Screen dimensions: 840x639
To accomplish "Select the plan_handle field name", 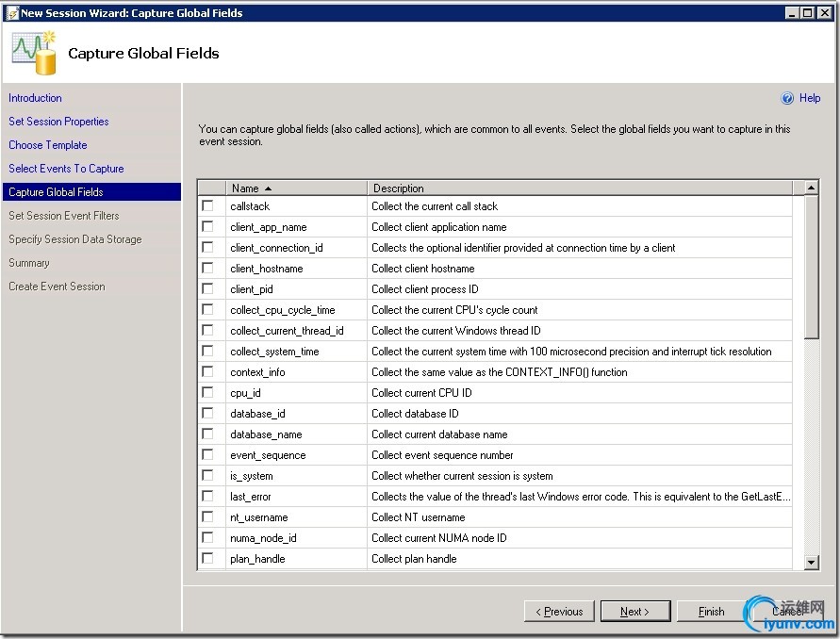I will [257, 559].
